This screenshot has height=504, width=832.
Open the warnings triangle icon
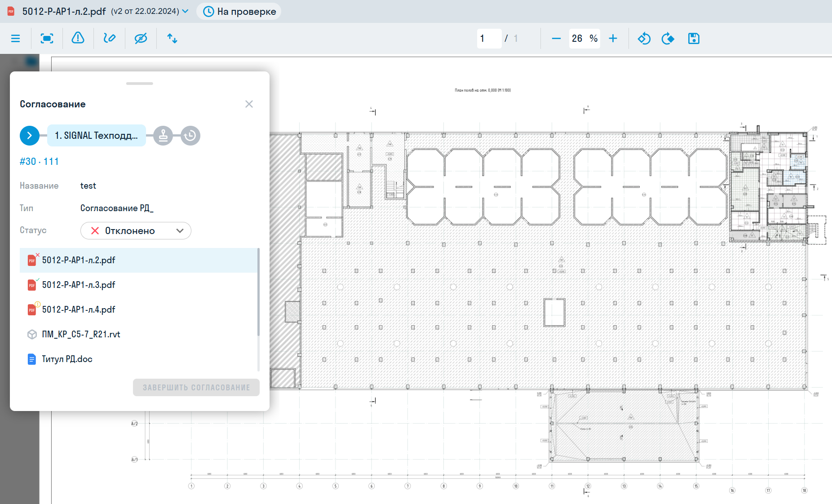click(x=78, y=38)
